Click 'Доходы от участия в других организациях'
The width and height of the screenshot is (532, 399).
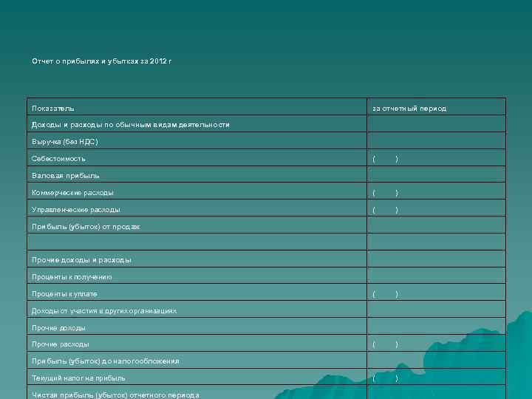coord(104,311)
